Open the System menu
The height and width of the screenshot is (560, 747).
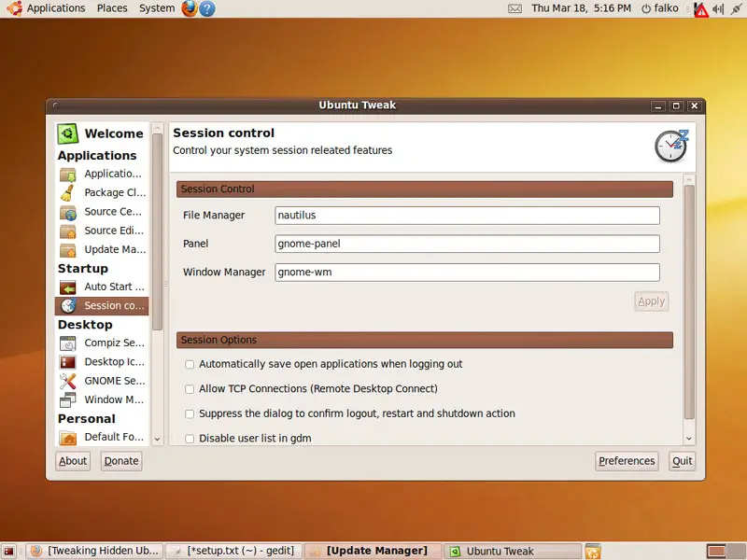(157, 8)
